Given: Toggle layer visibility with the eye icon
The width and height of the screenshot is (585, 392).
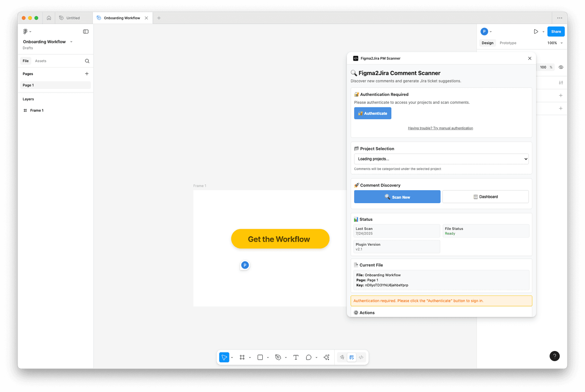Looking at the screenshot, I should tap(561, 67).
